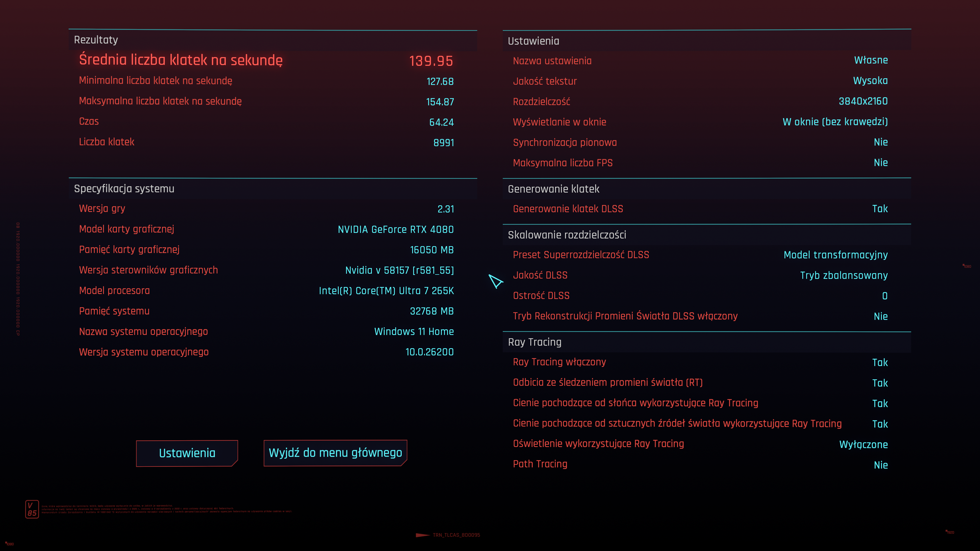Click Ray Tracing włączony Tak value
Viewport: 980px width, 551px height.
pyautogui.click(x=879, y=362)
